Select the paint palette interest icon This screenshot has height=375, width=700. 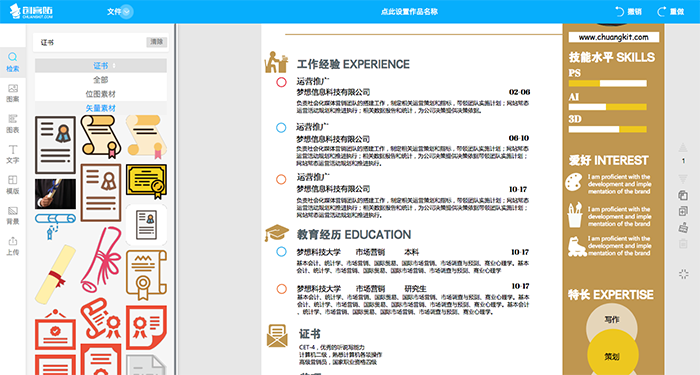(574, 183)
